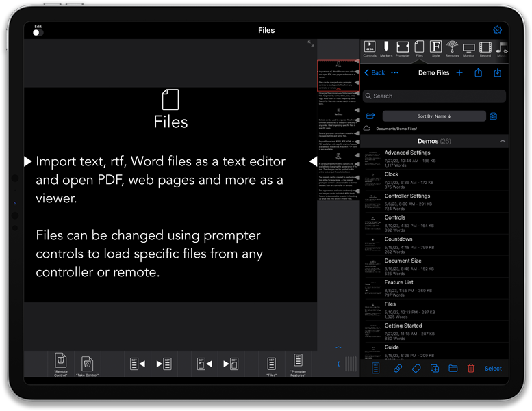Go to next setlist file
Screen dimensions: 532x411
point(231,364)
